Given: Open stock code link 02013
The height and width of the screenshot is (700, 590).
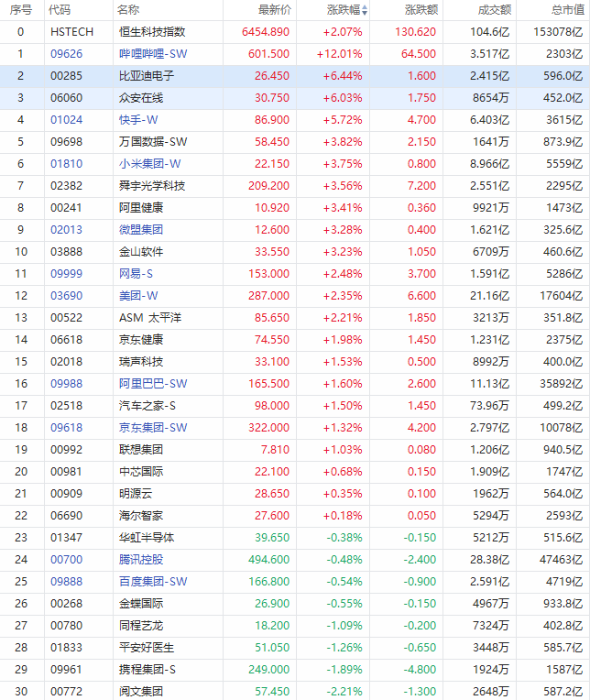Looking at the screenshot, I should pos(67,229).
